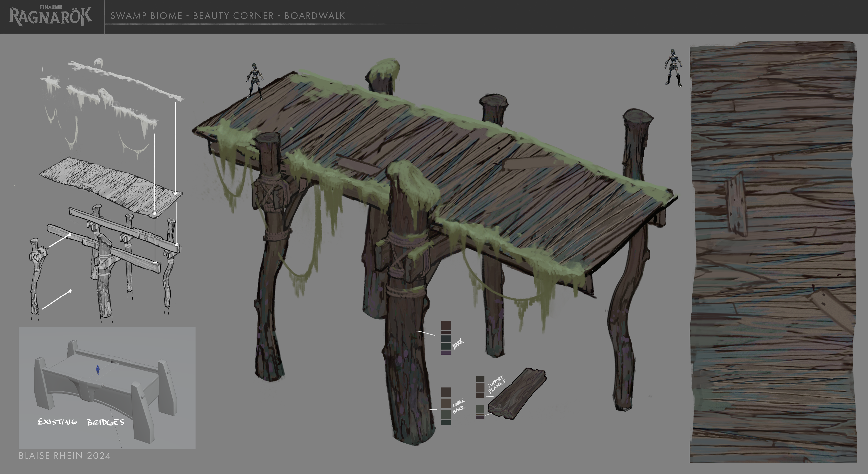Click the blue figure on the gray bridge
868x474 pixels.
98,370
